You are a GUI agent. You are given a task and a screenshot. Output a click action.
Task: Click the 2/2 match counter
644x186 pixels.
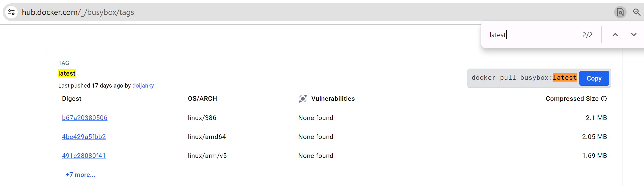point(587,35)
